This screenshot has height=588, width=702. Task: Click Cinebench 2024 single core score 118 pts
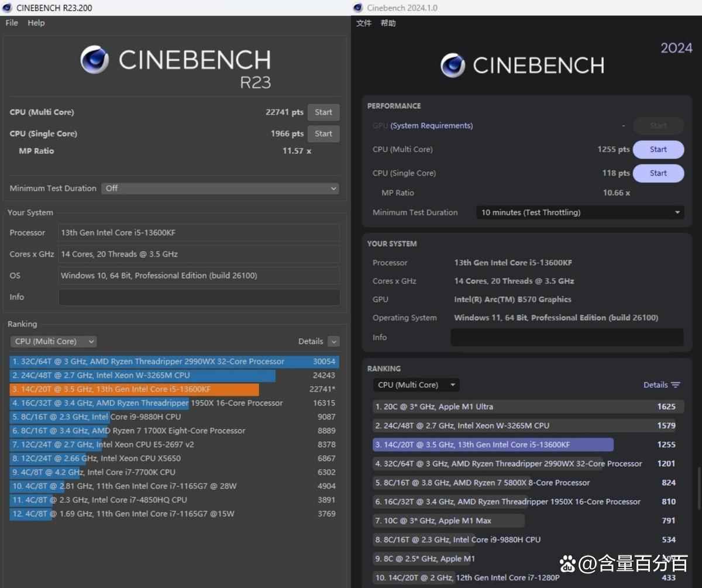coord(616,173)
